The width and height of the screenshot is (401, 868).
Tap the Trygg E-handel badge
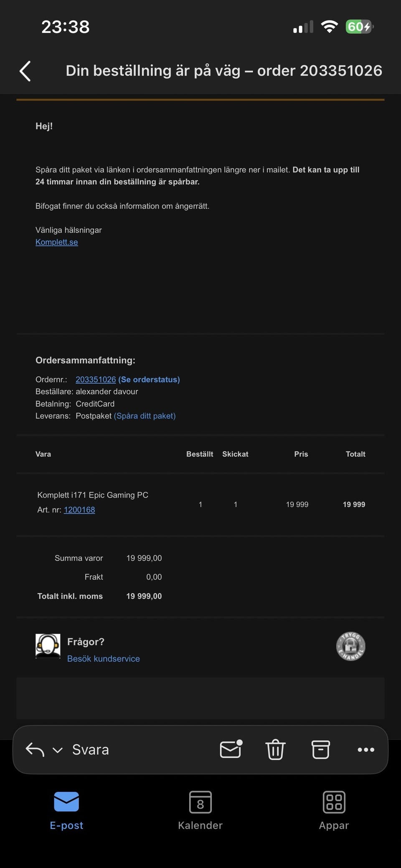click(351, 646)
